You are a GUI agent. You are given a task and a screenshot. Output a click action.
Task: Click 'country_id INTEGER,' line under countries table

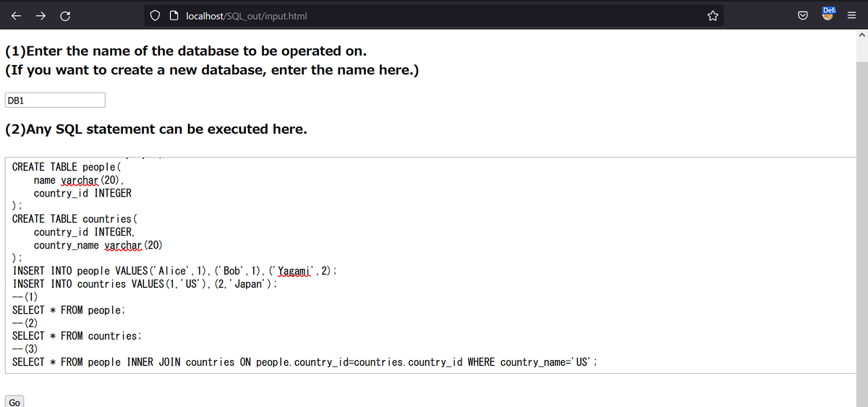(x=84, y=232)
